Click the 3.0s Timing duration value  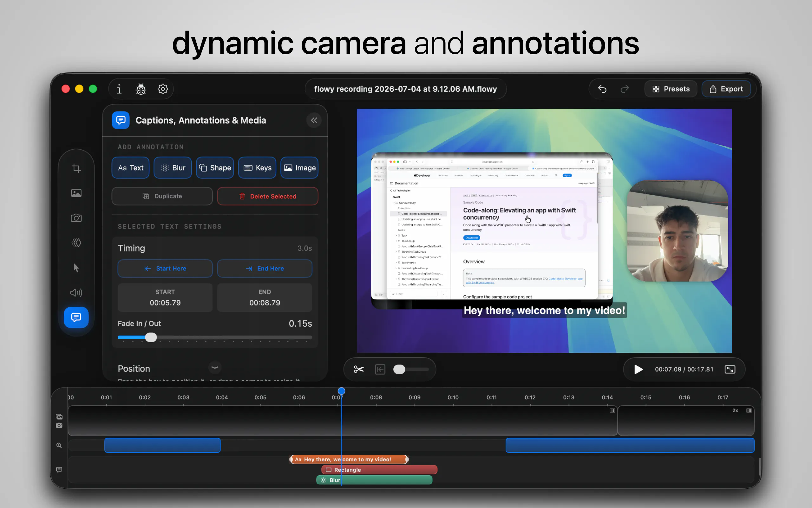(x=304, y=248)
